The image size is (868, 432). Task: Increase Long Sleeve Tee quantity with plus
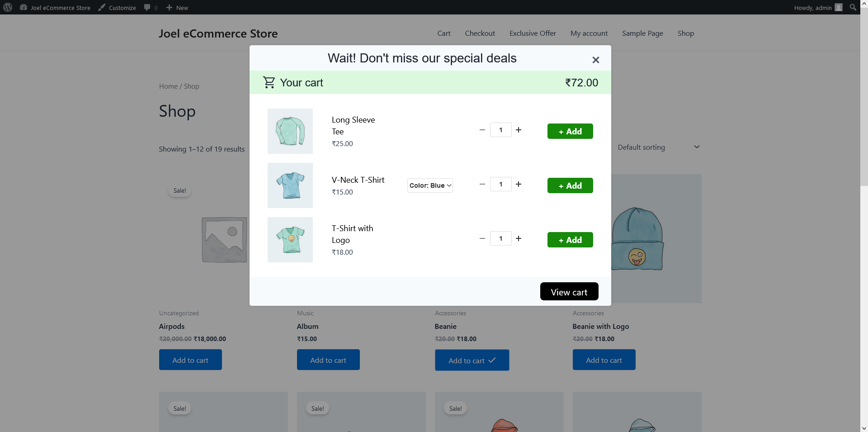click(x=519, y=130)
